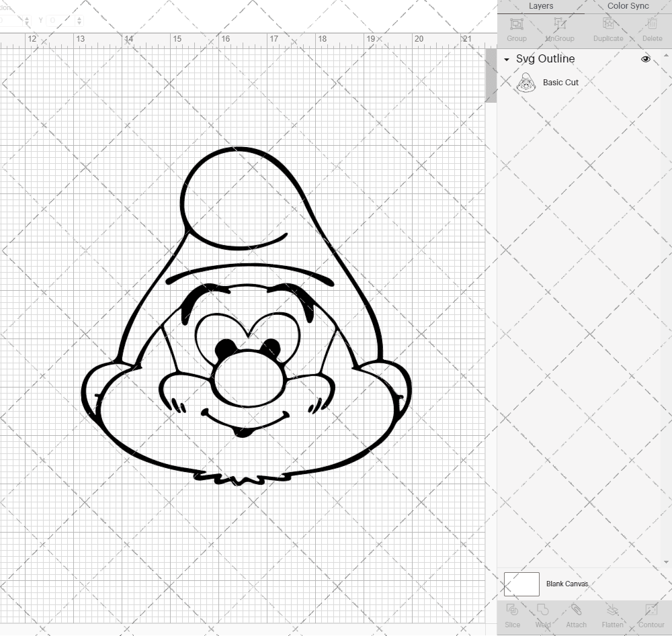Click the Blank Canvas color swatch
Viewport: 672px width, 636px height.
[521, 584]
